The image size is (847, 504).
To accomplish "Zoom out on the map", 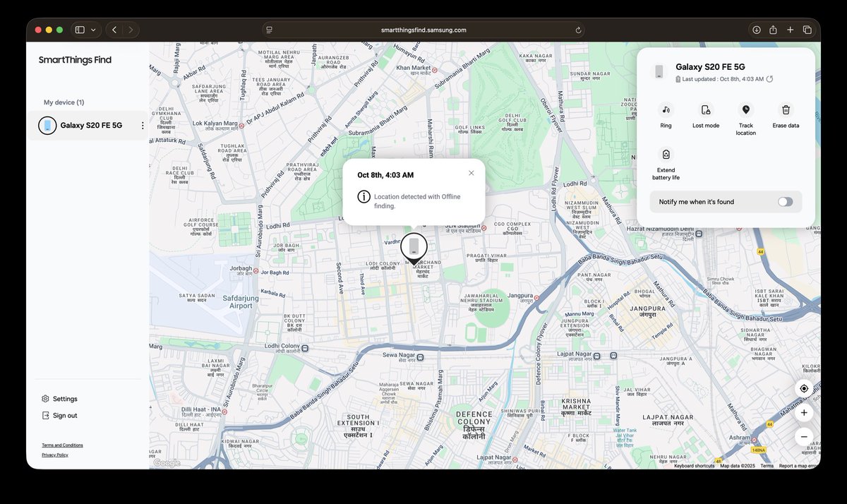I will [804, 437].
